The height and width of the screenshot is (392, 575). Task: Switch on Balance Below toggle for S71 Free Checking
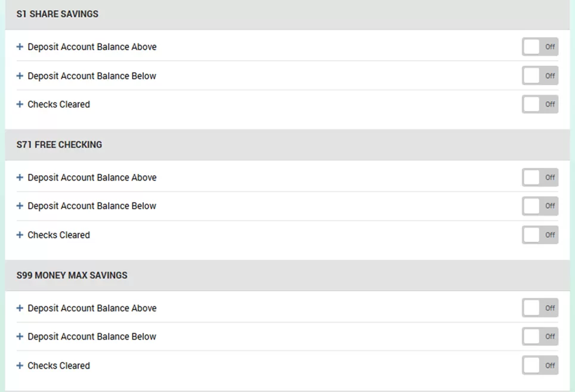(x=540, y=206)
